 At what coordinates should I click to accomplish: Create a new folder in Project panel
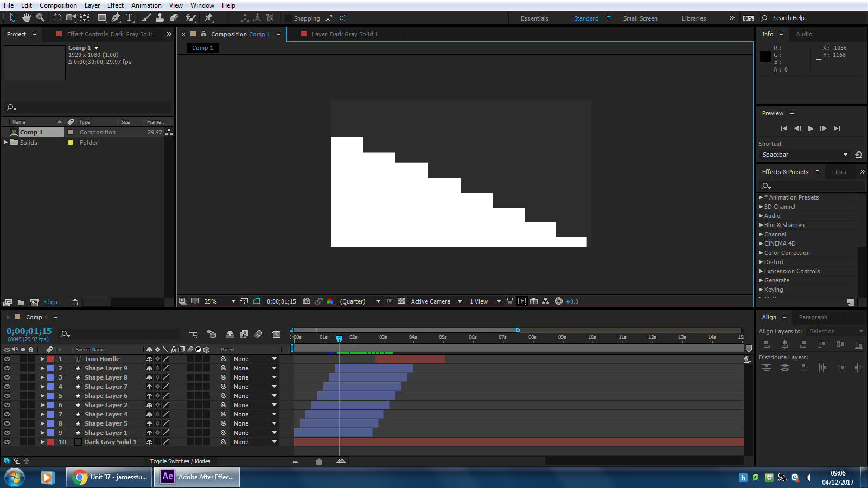(x=21, y=303)
